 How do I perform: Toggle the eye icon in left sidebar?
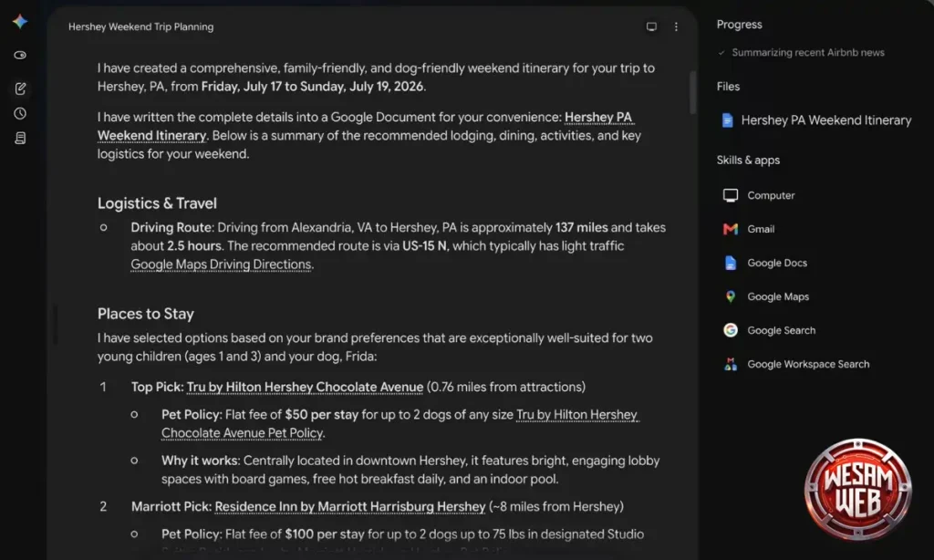point(20,56)
